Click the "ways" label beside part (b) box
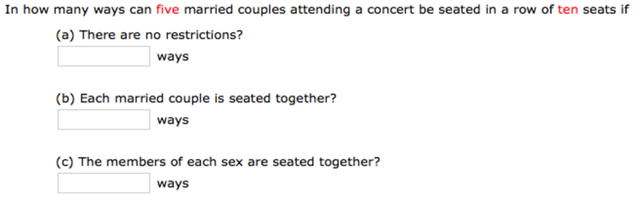Screen dimensions: 644x206 click(173, 120)
